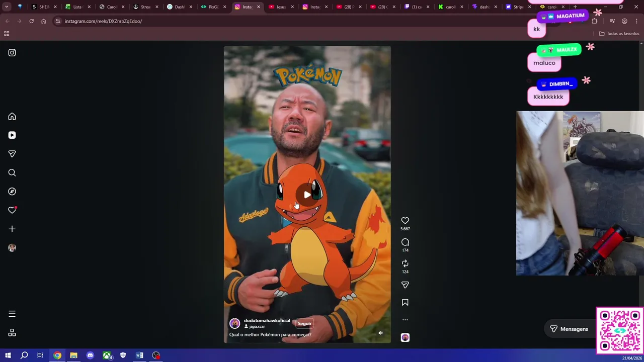
Task: Share the reel via the paper plane icon
Action: 405,285
